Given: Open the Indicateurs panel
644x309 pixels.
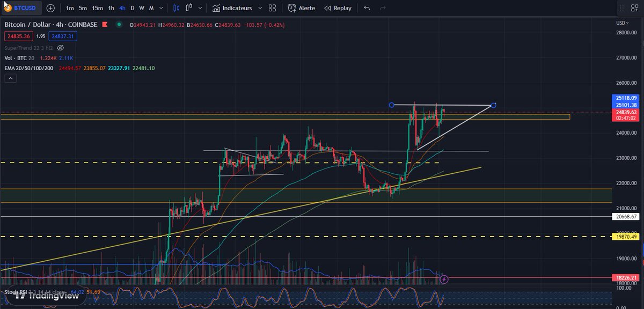Looking at the screenshot, I should [236, 8].
